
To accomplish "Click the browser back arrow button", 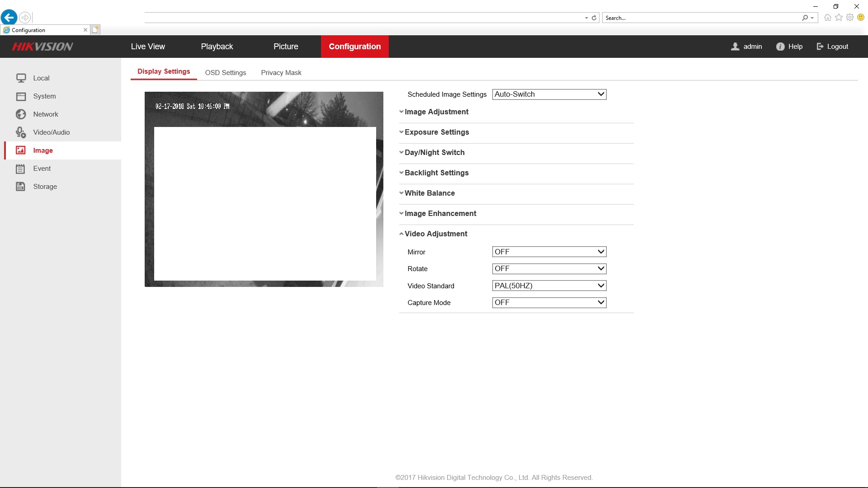I will coord(9,18).
